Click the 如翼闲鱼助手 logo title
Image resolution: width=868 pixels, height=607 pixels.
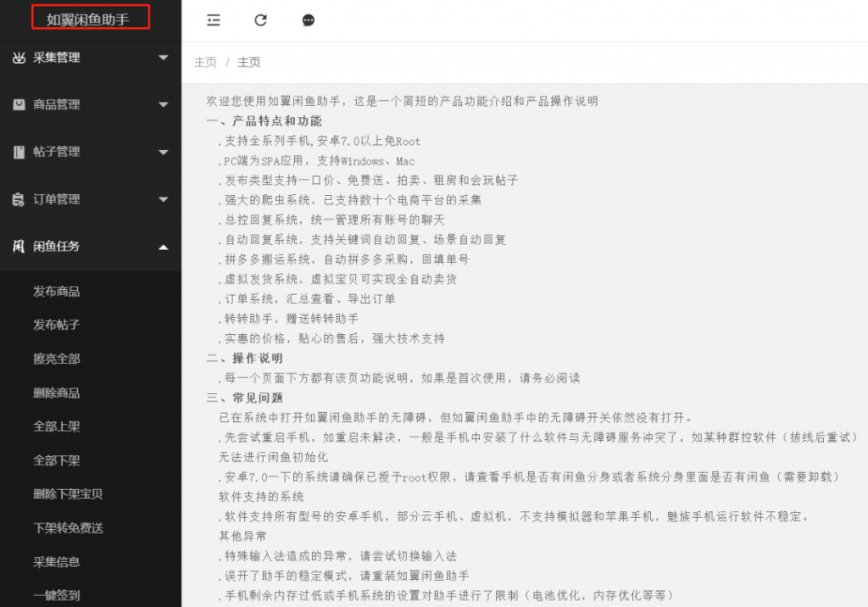pos(88,19)
